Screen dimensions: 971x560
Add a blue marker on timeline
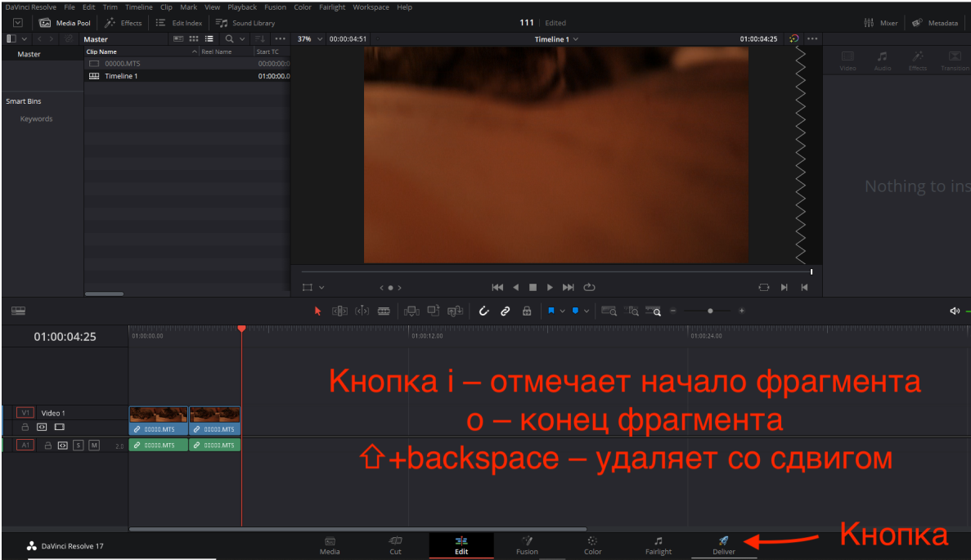click(x=575, y=311)
